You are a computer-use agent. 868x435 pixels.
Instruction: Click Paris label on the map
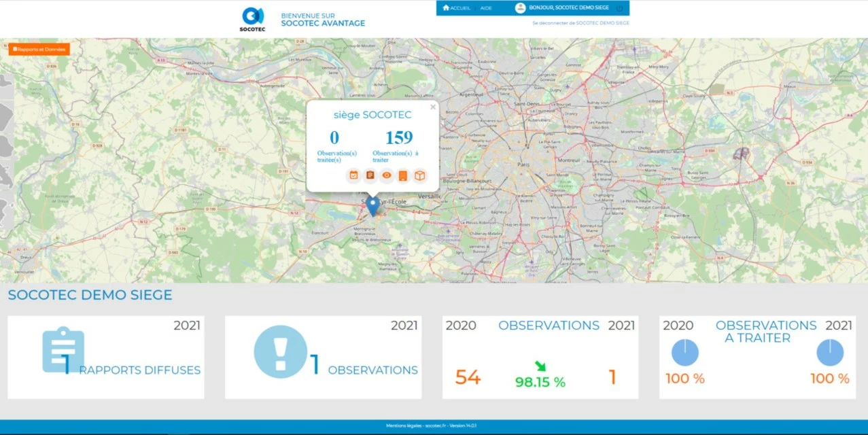[x=523, y=164]
